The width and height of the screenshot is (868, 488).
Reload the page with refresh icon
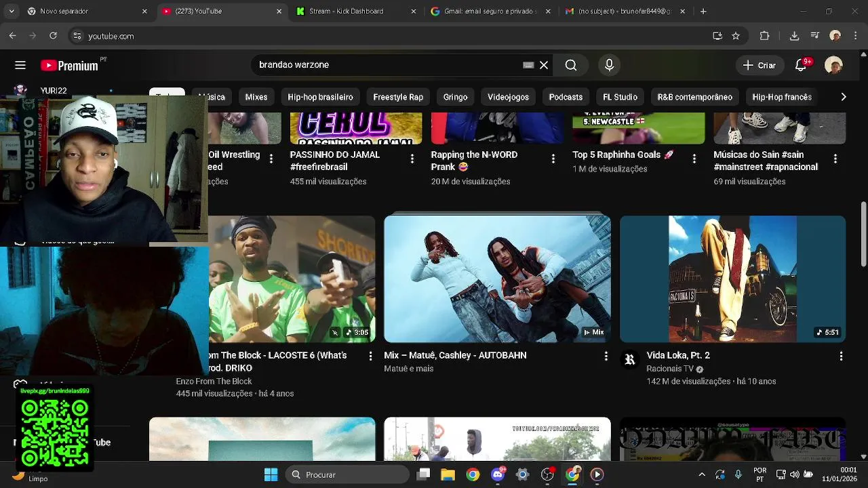pos(53,36)
